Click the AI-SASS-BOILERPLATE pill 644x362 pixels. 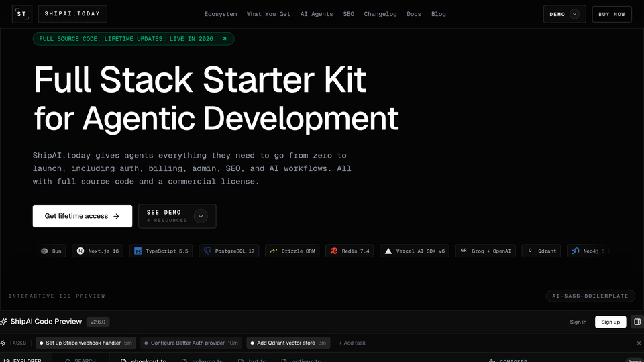590,296
